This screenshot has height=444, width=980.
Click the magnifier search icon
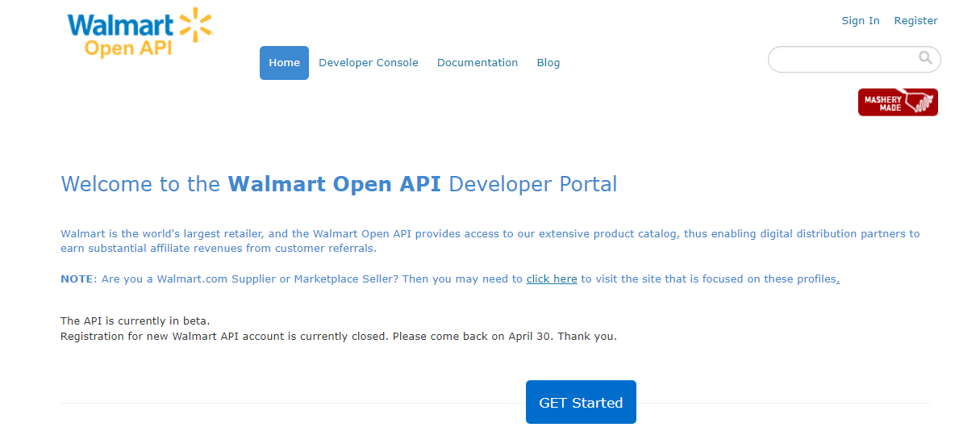tap(925, 58)
